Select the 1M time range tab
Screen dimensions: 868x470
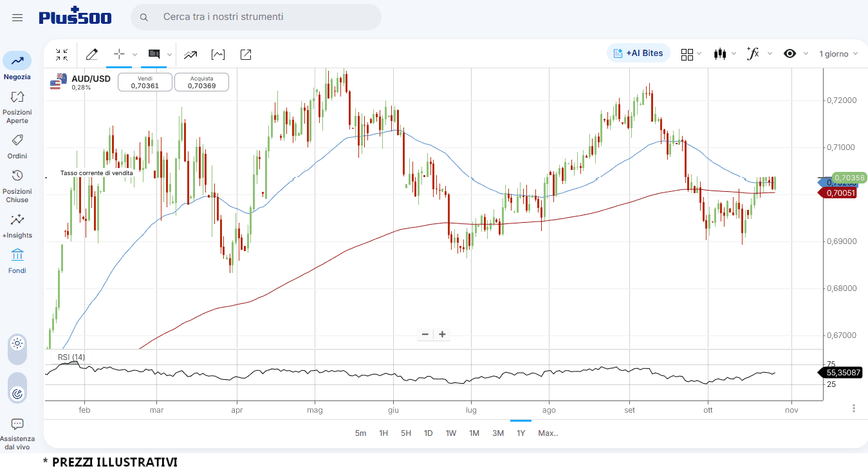coord(474,433)
